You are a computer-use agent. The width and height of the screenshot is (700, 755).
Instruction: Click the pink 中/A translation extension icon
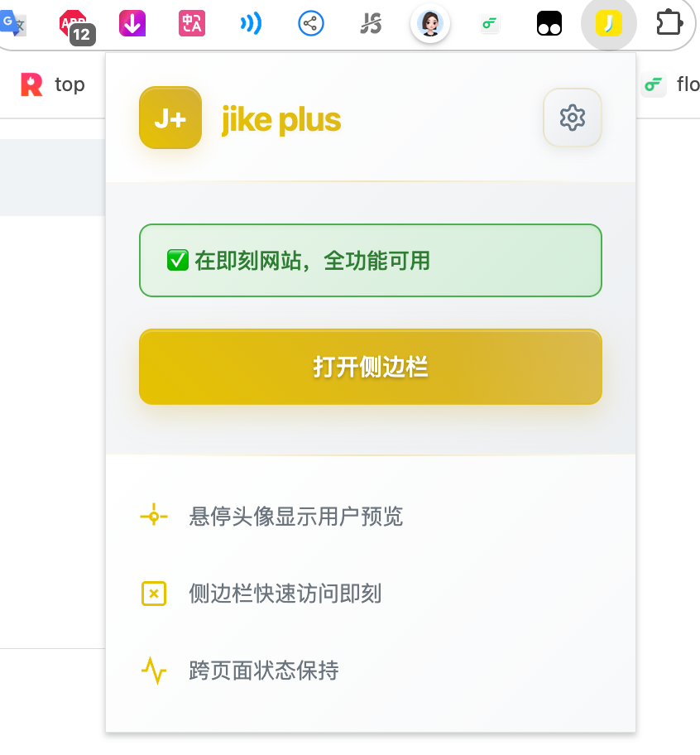pyautogui.click(x=192, y=23)
